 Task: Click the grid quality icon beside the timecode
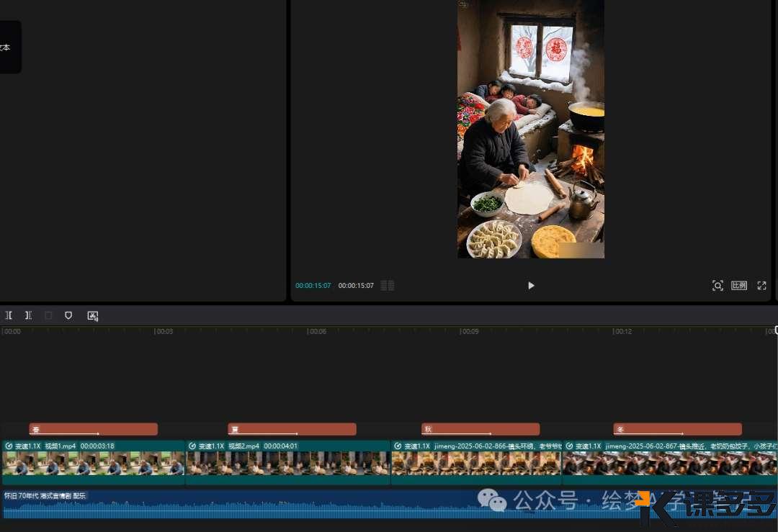(x=388, y=286)
